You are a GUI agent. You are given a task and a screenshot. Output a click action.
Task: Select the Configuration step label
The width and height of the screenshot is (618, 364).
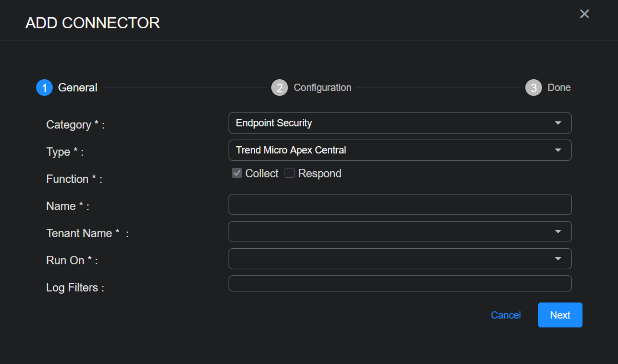[322, 88]
